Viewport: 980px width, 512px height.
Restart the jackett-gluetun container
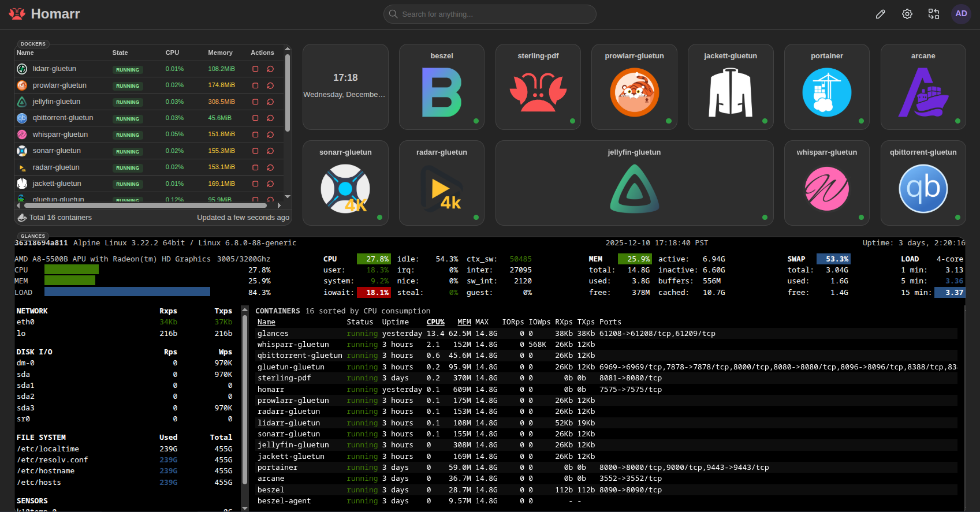pyautogui.click(x=270, y=184)
